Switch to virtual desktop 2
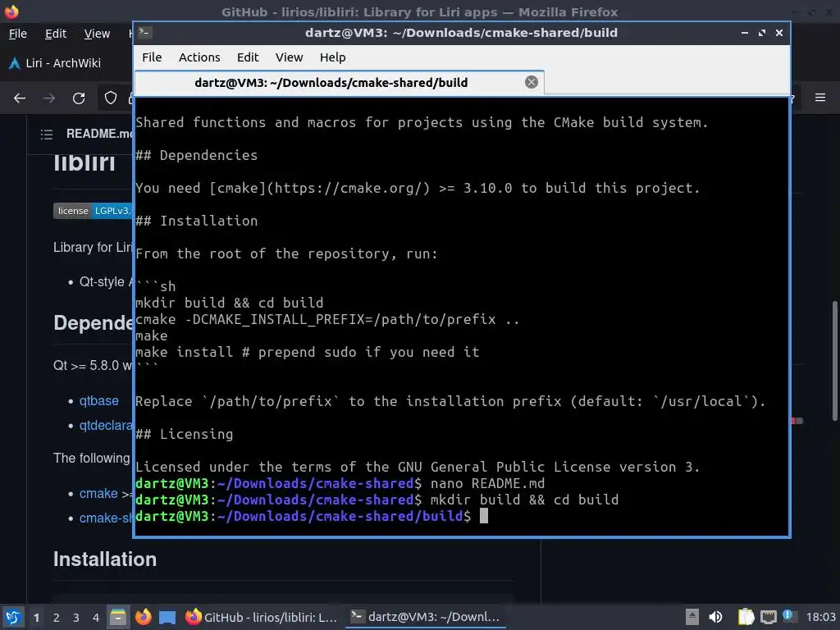The height and width of the screenshot is (630, 840). point(57,618)
